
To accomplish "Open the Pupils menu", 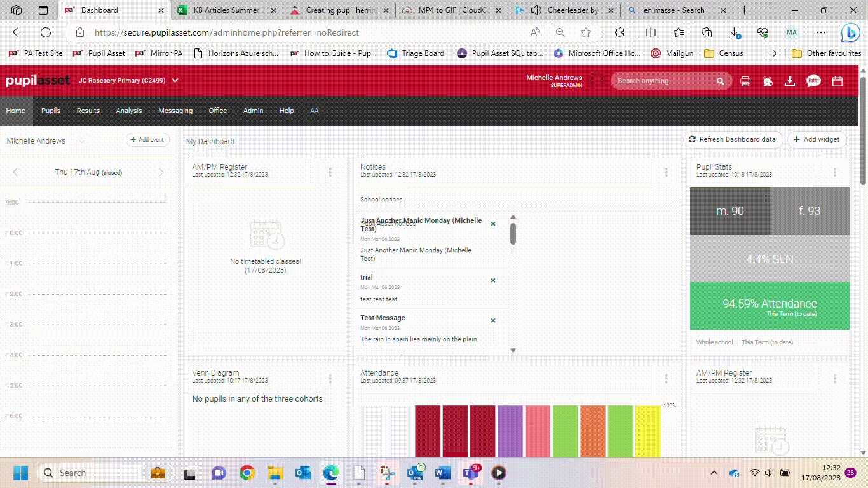I will tap(50, 111).
